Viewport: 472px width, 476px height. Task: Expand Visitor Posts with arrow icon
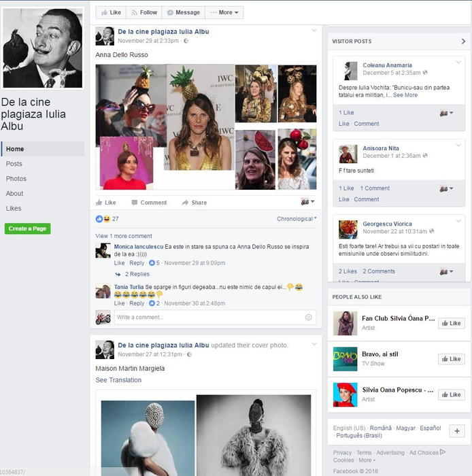(x=463, y=41)
